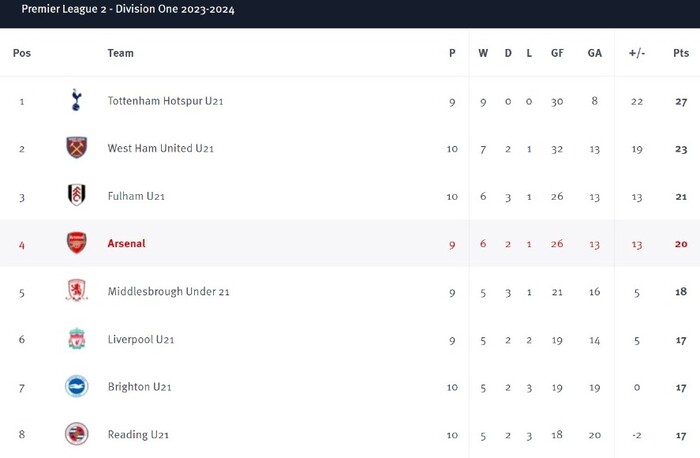
Task: Open Middlesbrough Under 21 team page
Action: (x=168, y=291)
